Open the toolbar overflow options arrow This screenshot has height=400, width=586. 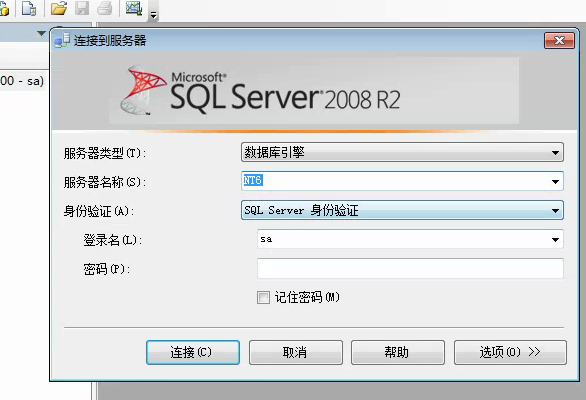click(153, 15)
